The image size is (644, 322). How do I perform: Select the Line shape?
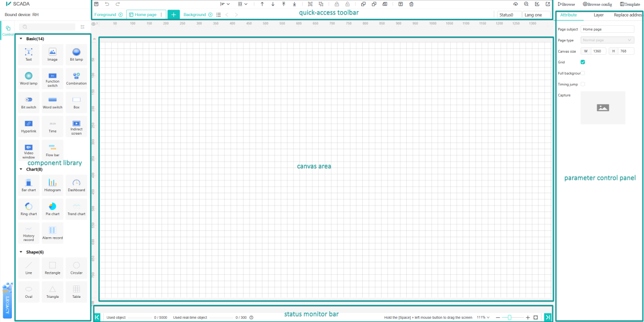coord(28,268)
